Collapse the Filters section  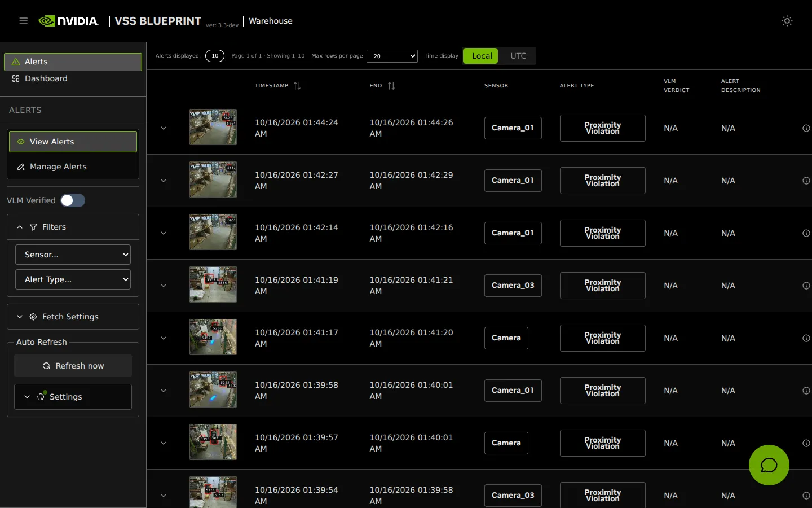(x=73, y=227)
